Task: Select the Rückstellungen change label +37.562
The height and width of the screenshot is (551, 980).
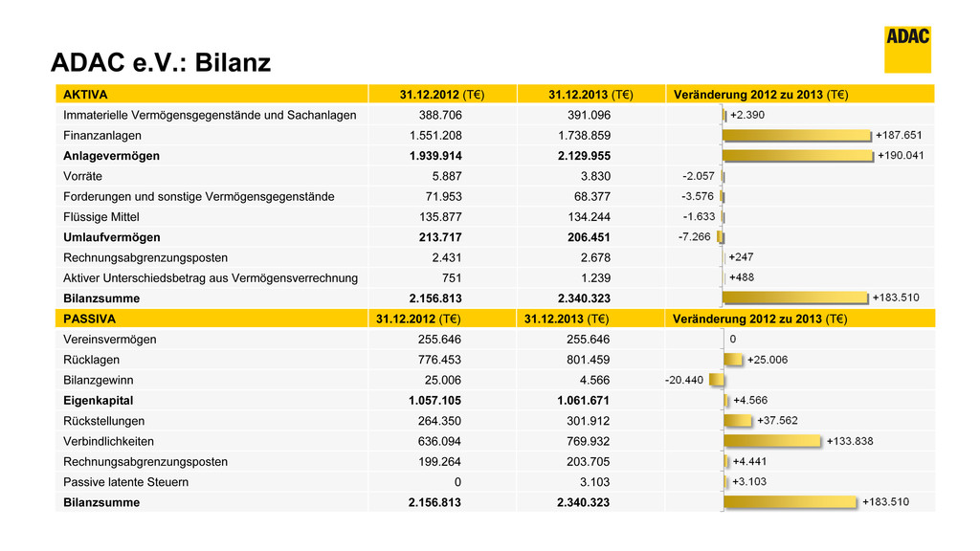Action: (x=777, y=421)
